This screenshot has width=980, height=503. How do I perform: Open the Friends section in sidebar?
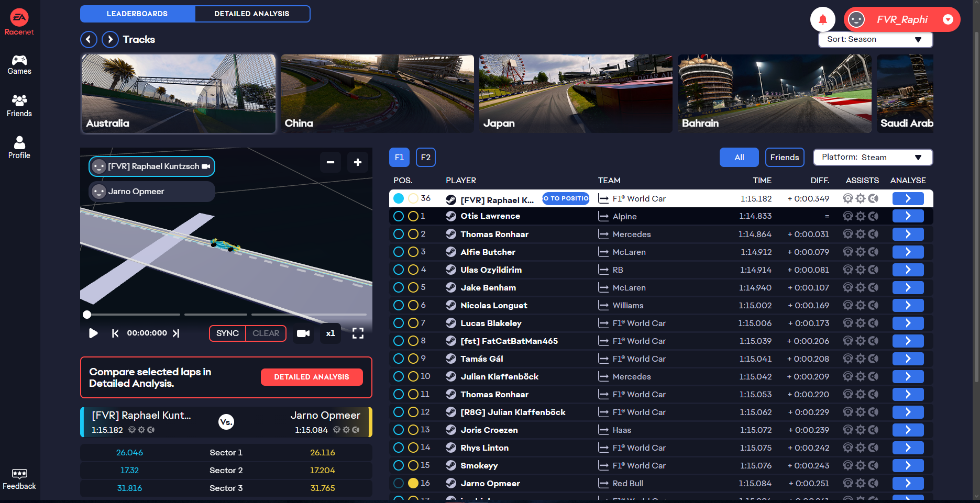19,106
